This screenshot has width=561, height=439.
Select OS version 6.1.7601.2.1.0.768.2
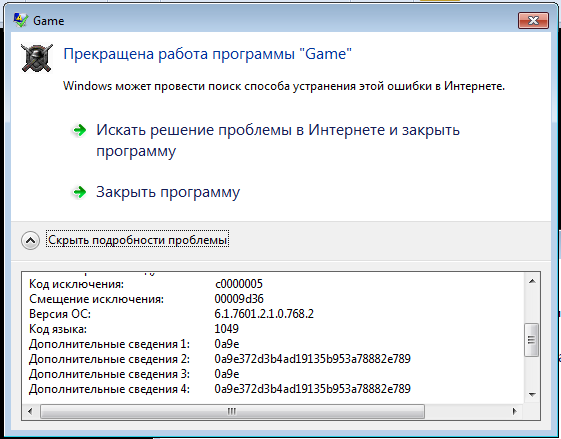[x=264, y=314]
